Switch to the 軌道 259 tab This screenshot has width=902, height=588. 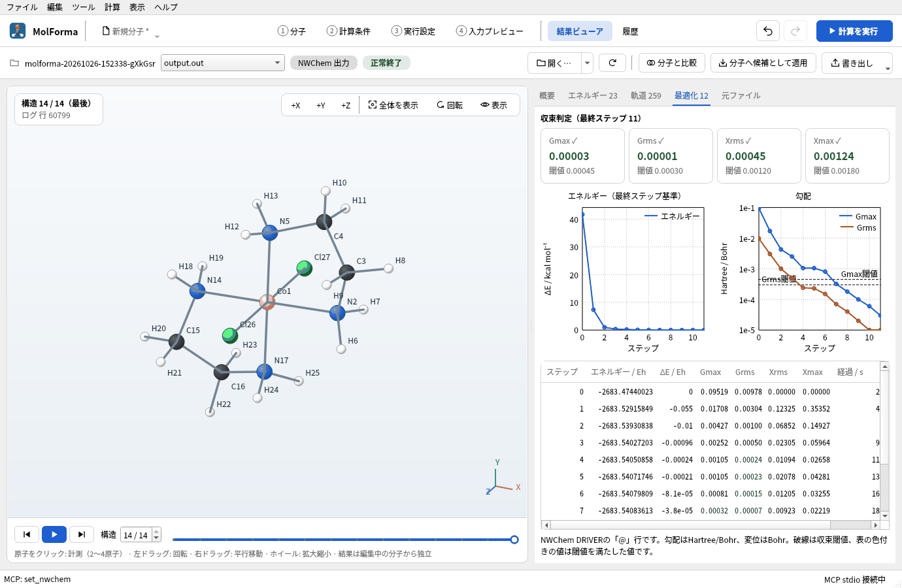[x=646, y=95]
